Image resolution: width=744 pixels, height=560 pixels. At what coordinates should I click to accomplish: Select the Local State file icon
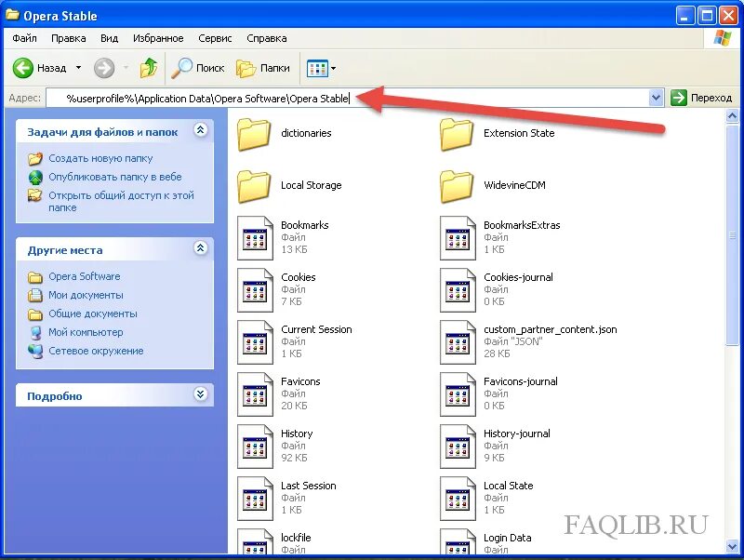click(458, 500)
